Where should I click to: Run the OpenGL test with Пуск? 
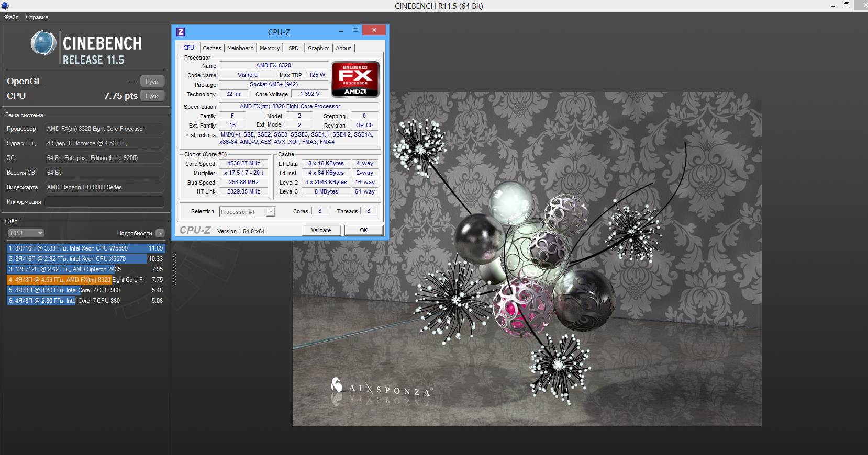tap(152, 82)
